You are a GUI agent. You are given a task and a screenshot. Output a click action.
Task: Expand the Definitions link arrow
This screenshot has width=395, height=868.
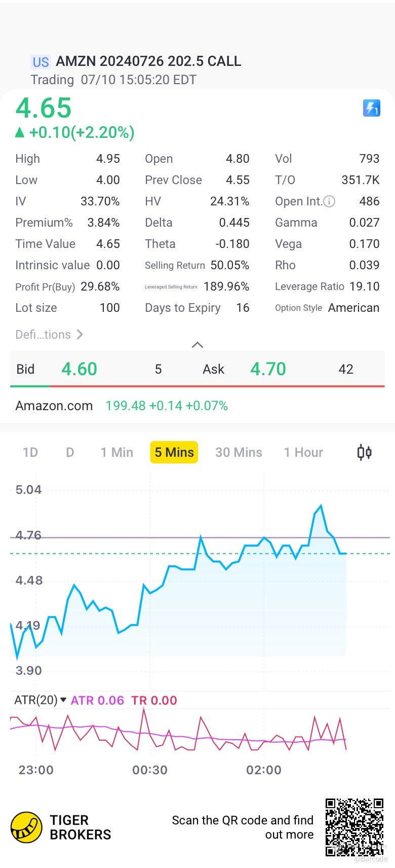point(80,335)
